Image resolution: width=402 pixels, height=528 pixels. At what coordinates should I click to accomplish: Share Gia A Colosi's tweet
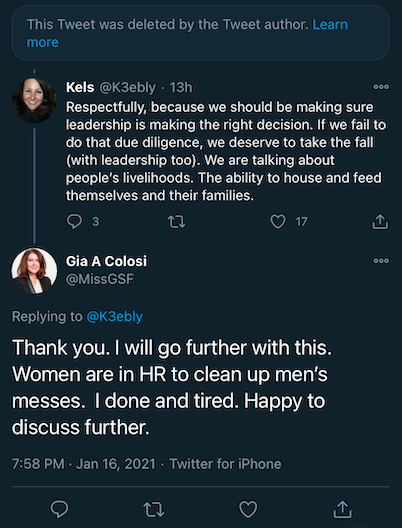pos(342,509)
